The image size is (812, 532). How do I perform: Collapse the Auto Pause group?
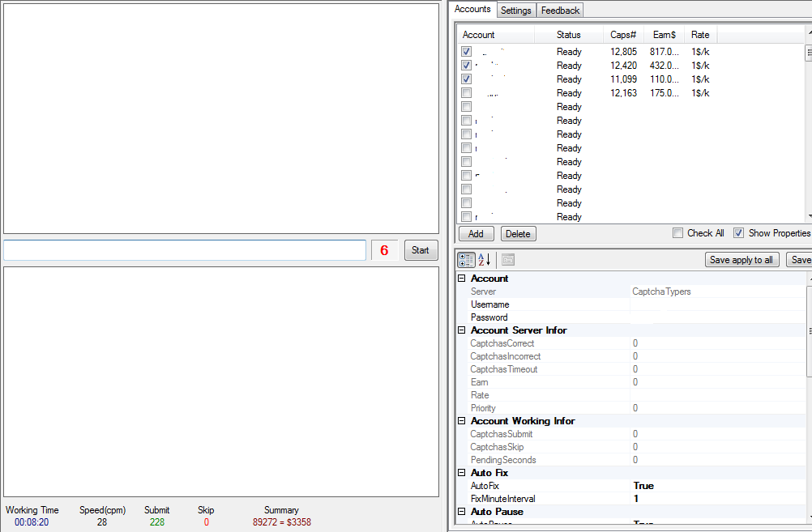pyautogui.click(x=461, y=511)
